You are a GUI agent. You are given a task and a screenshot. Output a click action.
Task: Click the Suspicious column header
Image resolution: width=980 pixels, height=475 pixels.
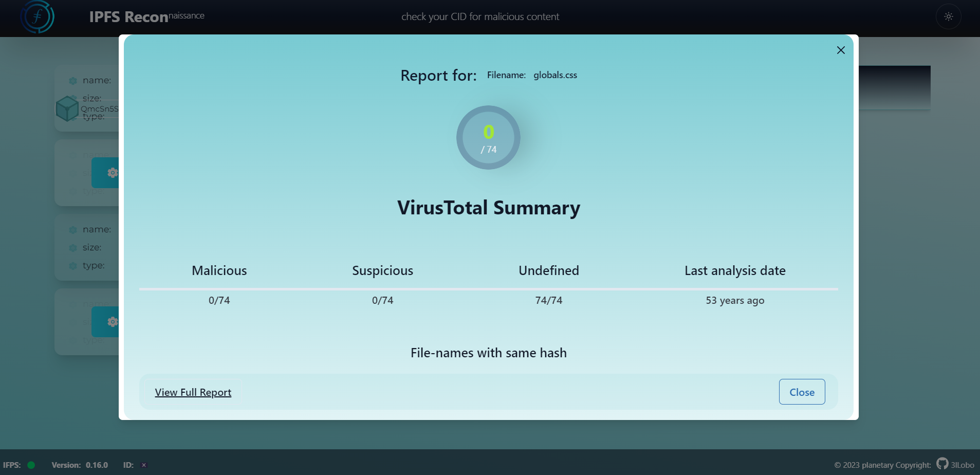(382, 270)
